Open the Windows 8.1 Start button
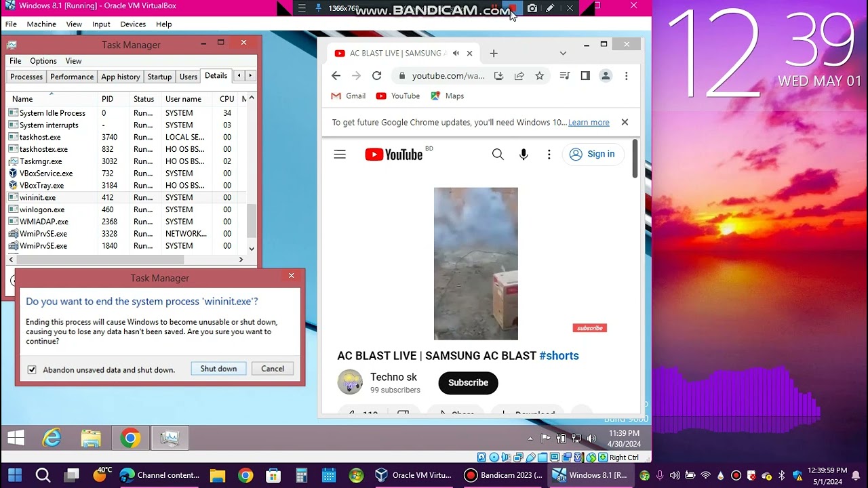The image size is (868, 488). pyautogui.click(x=16, y=439)
